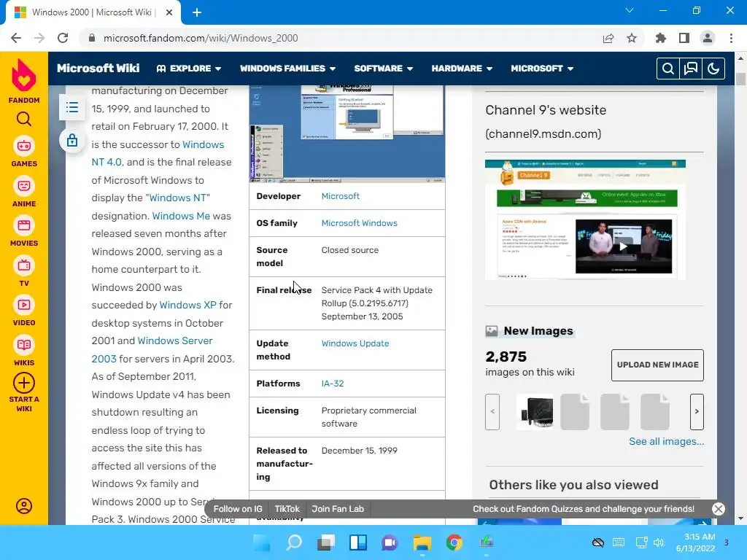
Task: Open the Windows Start menu
Action: click(262, 542)
